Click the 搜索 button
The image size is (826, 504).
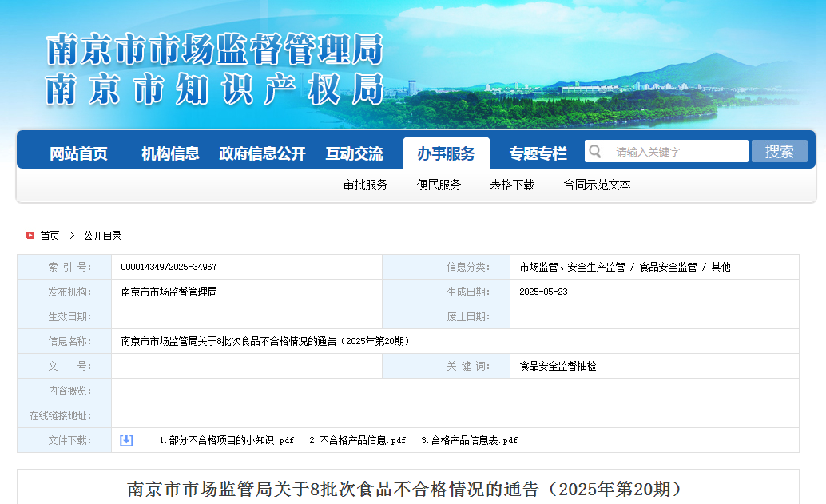tap(779, 151)
